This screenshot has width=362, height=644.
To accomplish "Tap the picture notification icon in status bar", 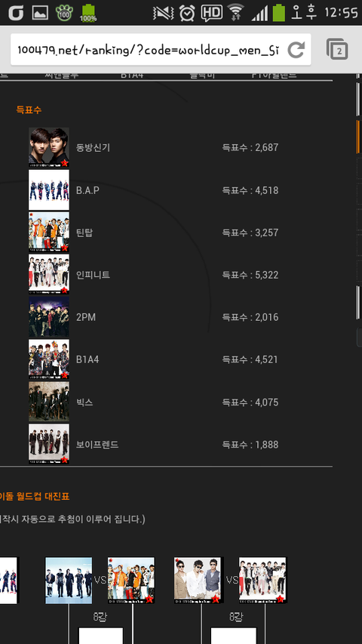I will click(x=40, y=13).
